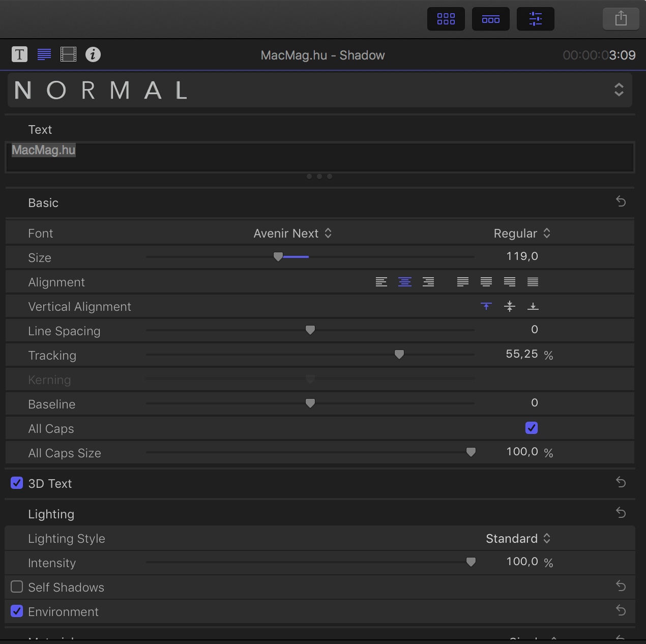The width and height of the screenshot is (646, 644).
Task: Center-align the text
Action: click(x=405, y=282)
